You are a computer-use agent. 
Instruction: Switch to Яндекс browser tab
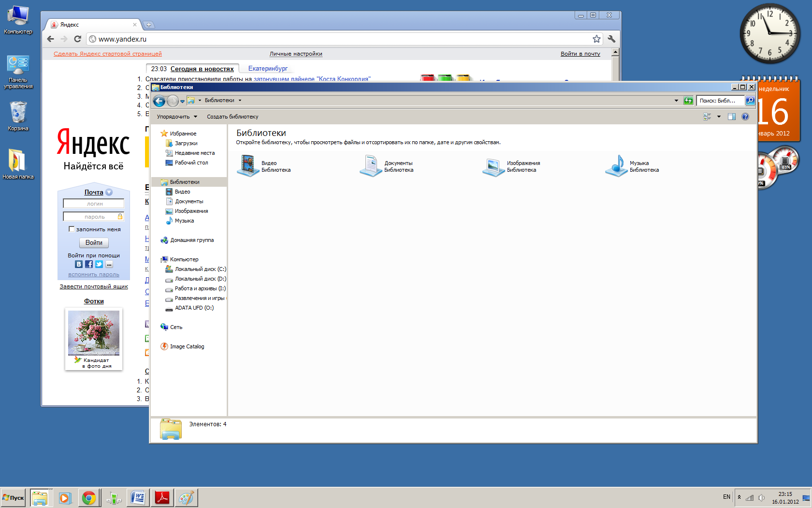pyautogui.click(x=93, y=25)
